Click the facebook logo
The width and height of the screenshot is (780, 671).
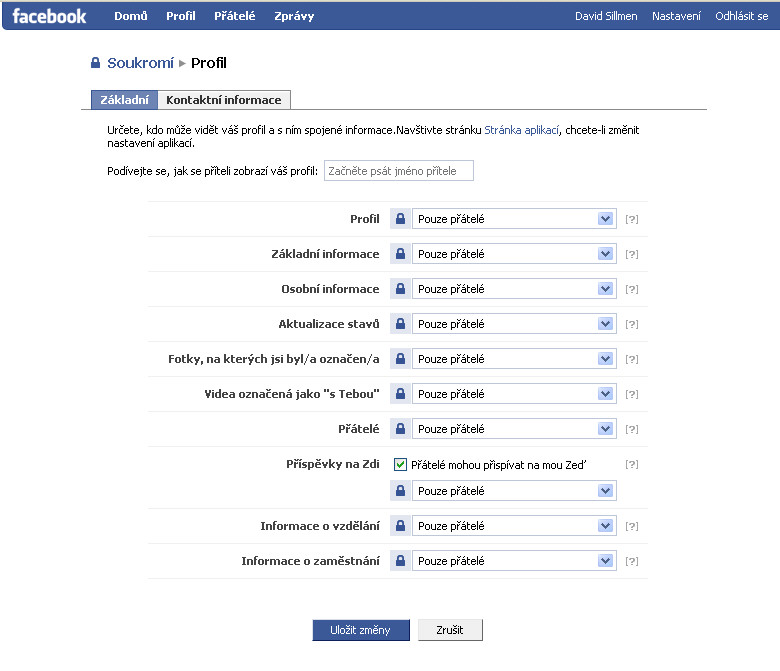coord(49,16)
